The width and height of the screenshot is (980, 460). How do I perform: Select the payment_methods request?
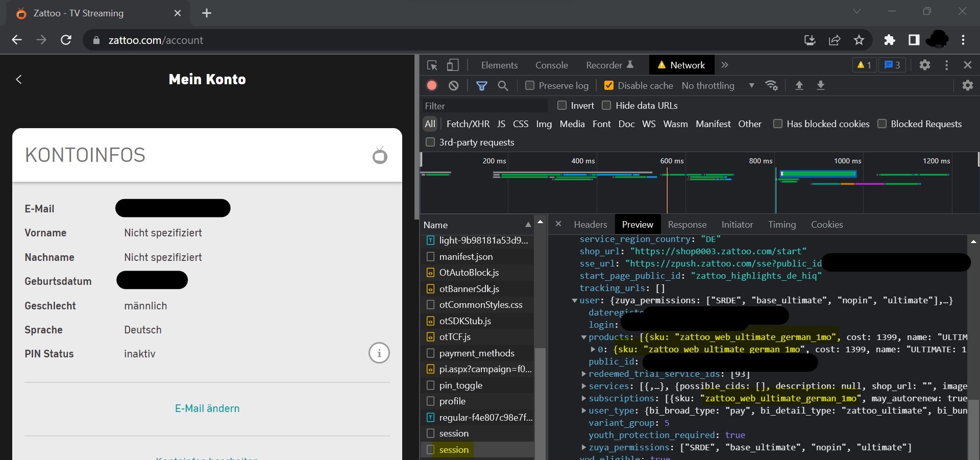477,353
